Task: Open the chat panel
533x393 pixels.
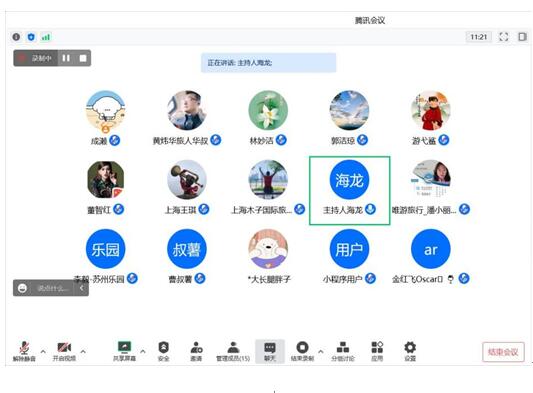Action: point(270,351)
